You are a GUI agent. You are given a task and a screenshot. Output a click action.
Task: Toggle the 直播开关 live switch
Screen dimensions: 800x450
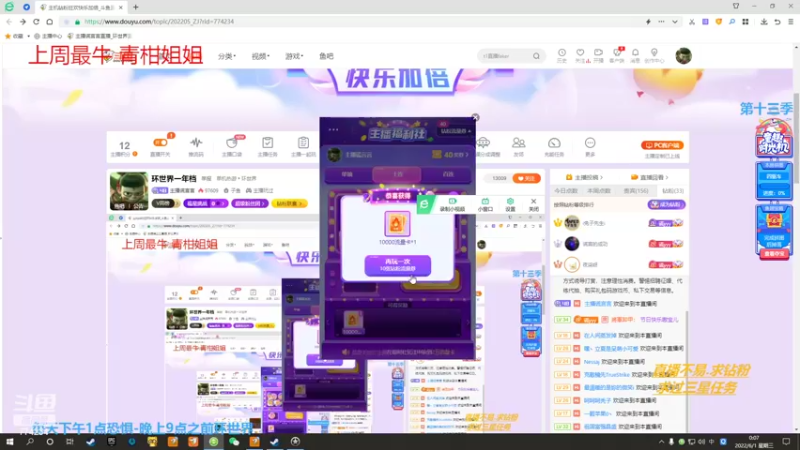tap(160, 146)
